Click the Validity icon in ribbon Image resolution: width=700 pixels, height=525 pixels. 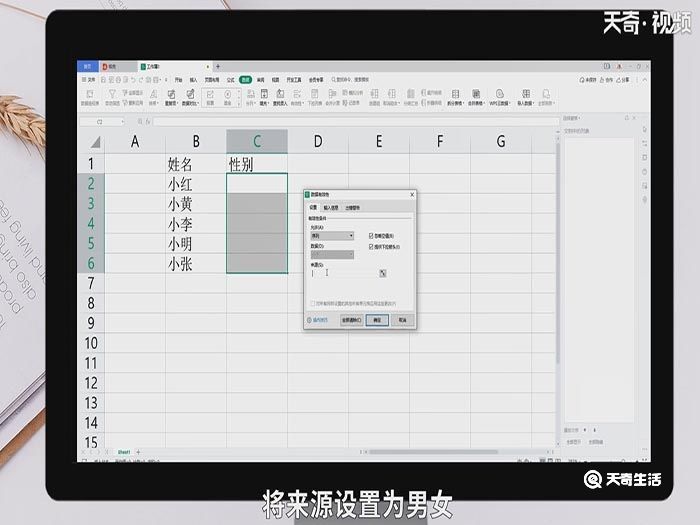point(296,93)
